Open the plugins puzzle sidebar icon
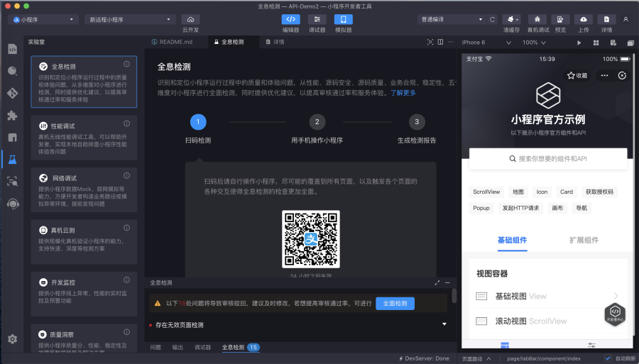Viewport: 639px width, 364px height. coord(12,115)
